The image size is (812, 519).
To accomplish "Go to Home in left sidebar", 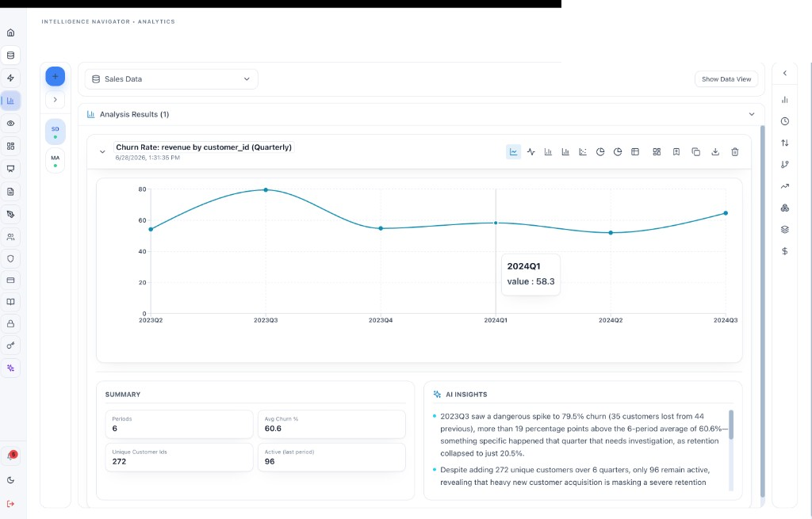I will (x=10, y=32).
